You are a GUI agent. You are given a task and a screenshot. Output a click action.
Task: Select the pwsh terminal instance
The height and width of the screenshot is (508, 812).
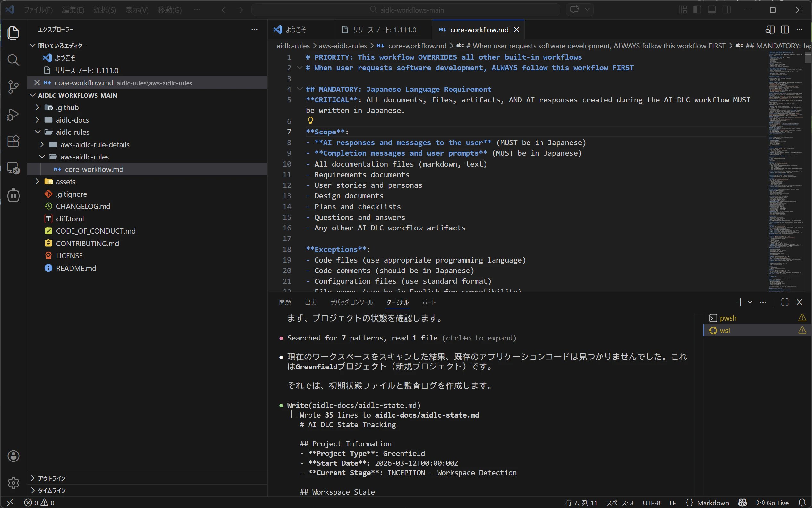coord(757,318)
